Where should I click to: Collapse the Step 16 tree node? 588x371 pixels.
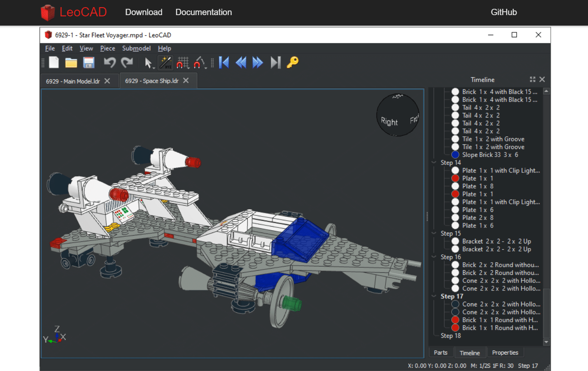[434, 257]
